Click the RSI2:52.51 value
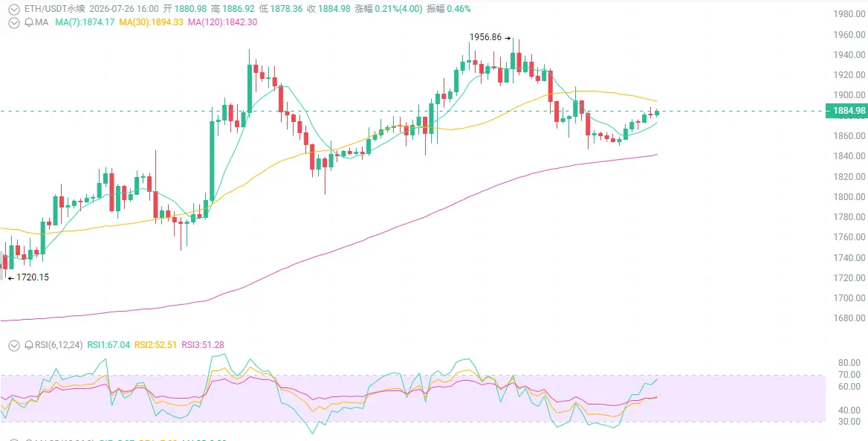 [155, 344]
